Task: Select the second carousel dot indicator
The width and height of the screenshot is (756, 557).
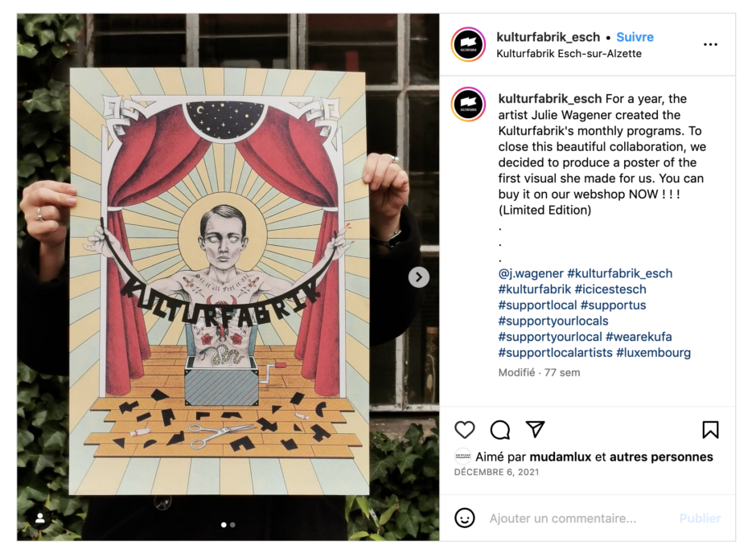Action: 233,525
